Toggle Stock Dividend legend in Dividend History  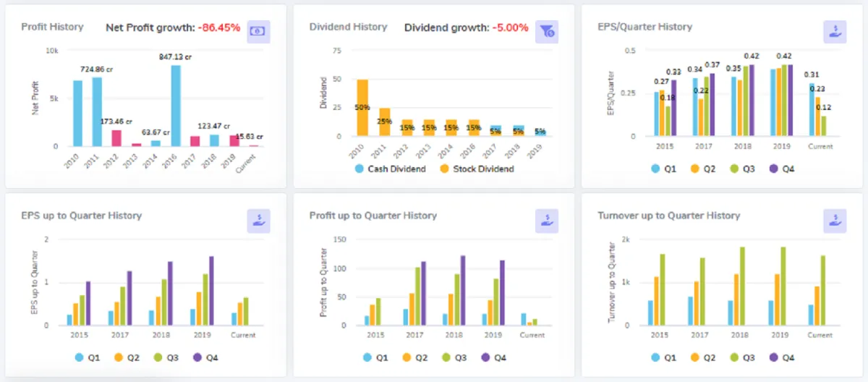click(477, 169)
